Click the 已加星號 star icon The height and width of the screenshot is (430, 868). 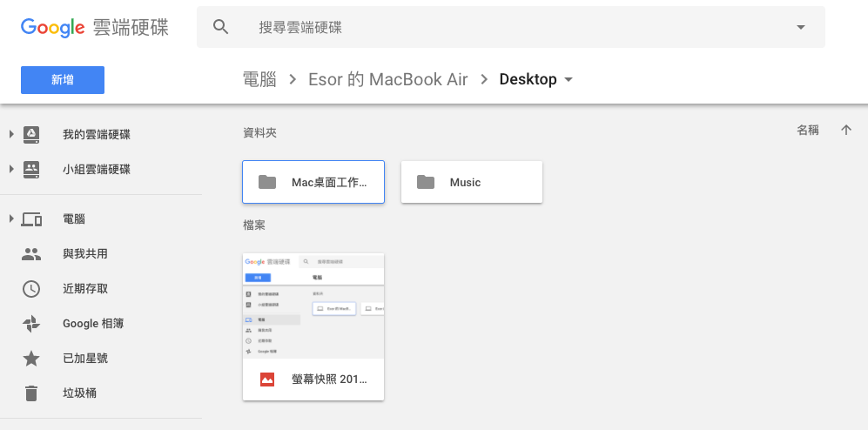tap(31, 359)
